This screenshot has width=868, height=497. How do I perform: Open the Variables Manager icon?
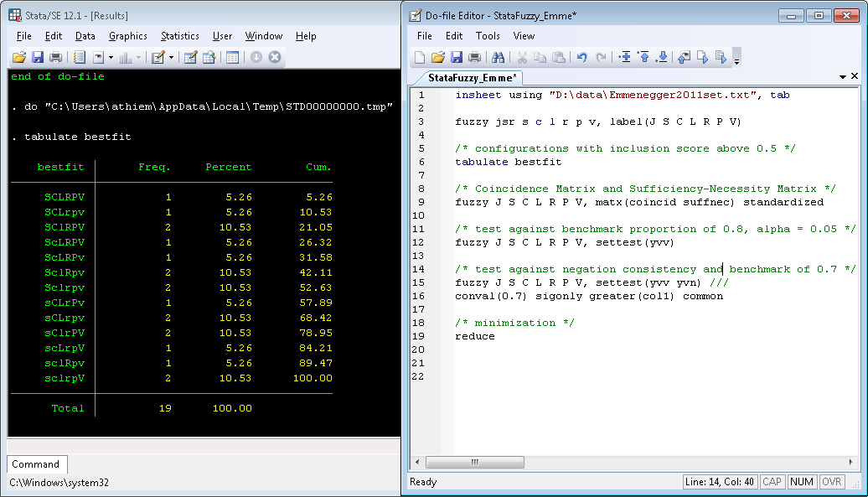point(232,57)
